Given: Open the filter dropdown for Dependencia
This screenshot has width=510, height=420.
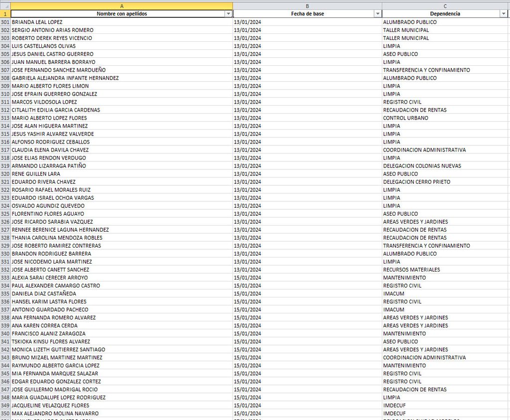Looking at the screenshot, I should [x=504, y=13].
